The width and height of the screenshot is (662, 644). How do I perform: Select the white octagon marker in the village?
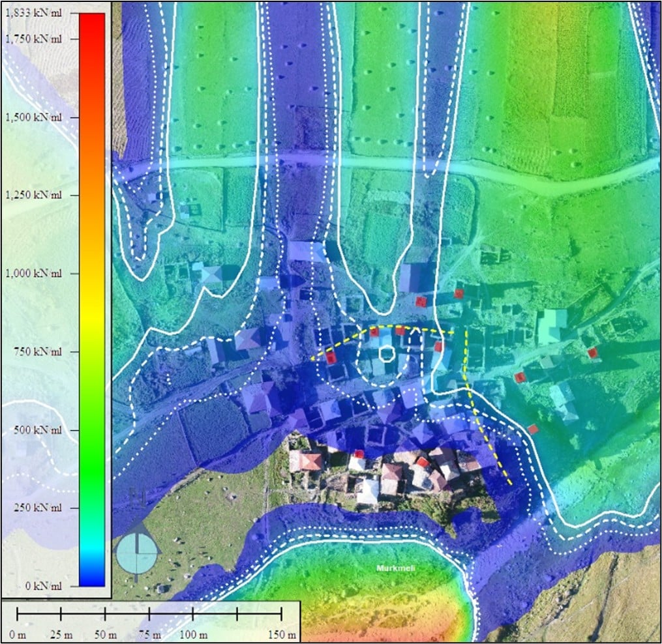click(x=385, y=354)
